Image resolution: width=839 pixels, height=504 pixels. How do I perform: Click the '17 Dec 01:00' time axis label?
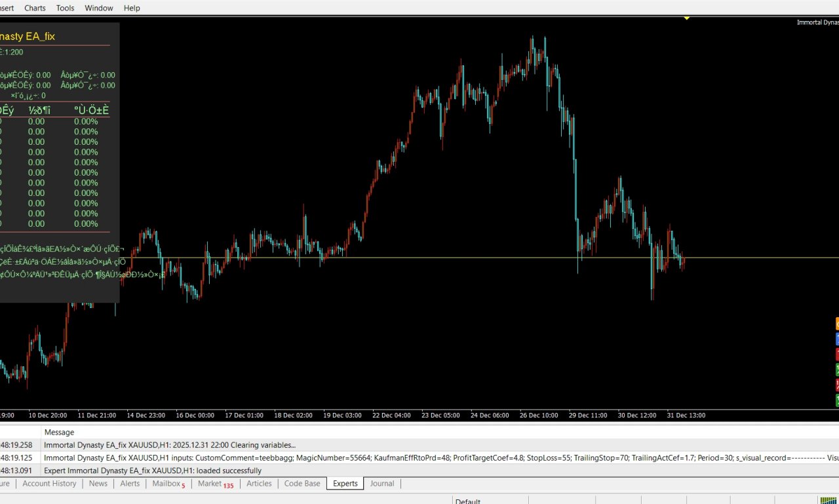point(244,416)
